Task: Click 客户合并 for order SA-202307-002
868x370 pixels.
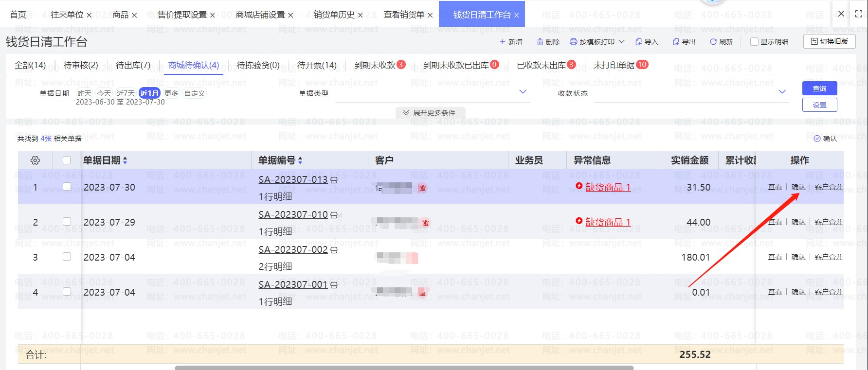Action: coord(829,257)
